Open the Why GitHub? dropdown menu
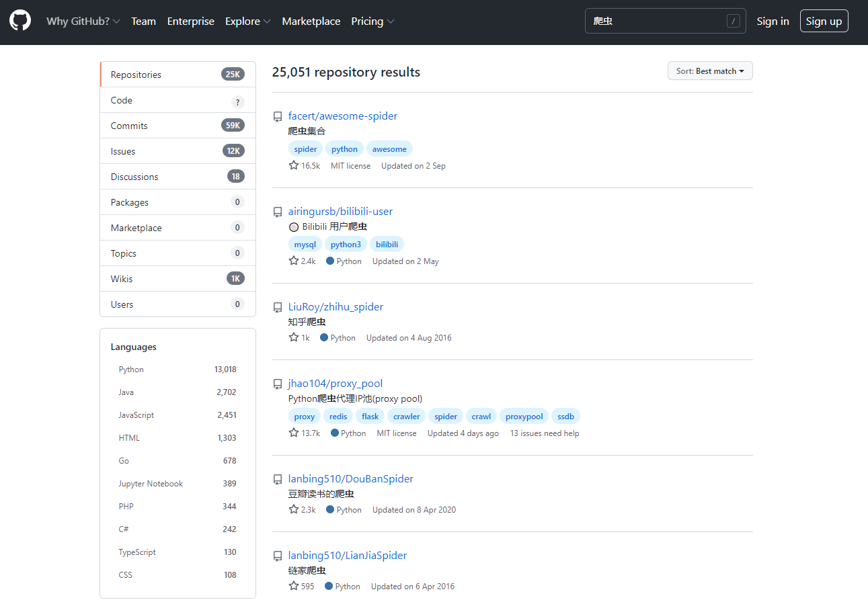Image resolution: width=868 pixels, height=602 pixels. click(83, 21)
